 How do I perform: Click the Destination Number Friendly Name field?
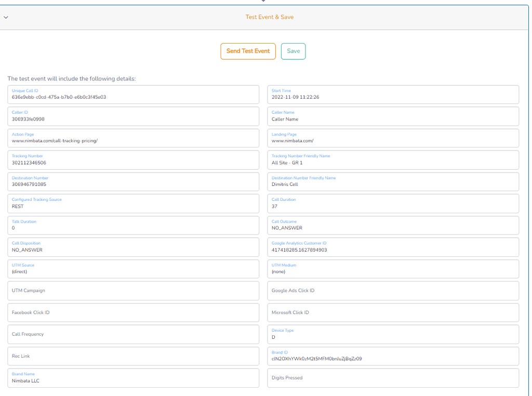tap(392, 182)
